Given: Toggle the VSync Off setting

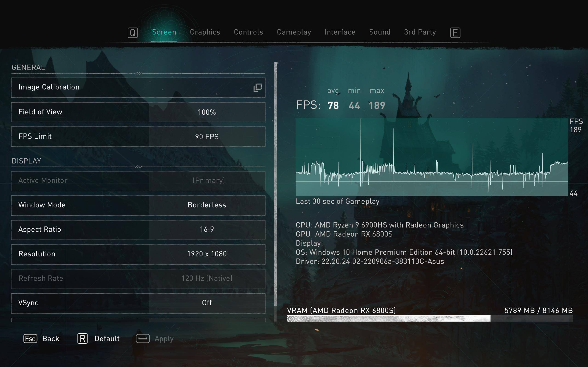Looking at the screenshot, I should point(207,303).
